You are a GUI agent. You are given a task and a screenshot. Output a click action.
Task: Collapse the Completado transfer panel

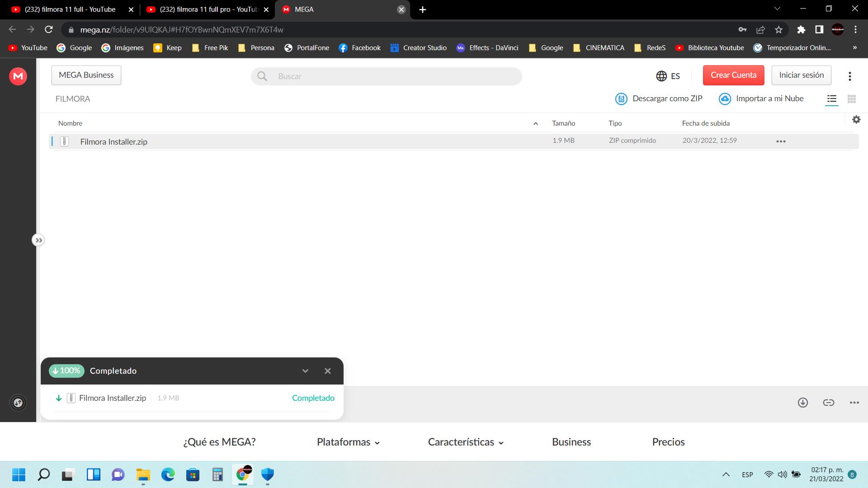click(x=305, y=371)
